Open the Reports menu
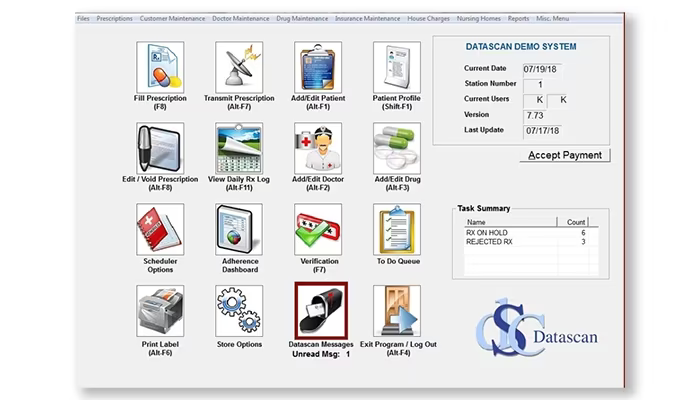 pyautogui.click(x=518, y=18)
